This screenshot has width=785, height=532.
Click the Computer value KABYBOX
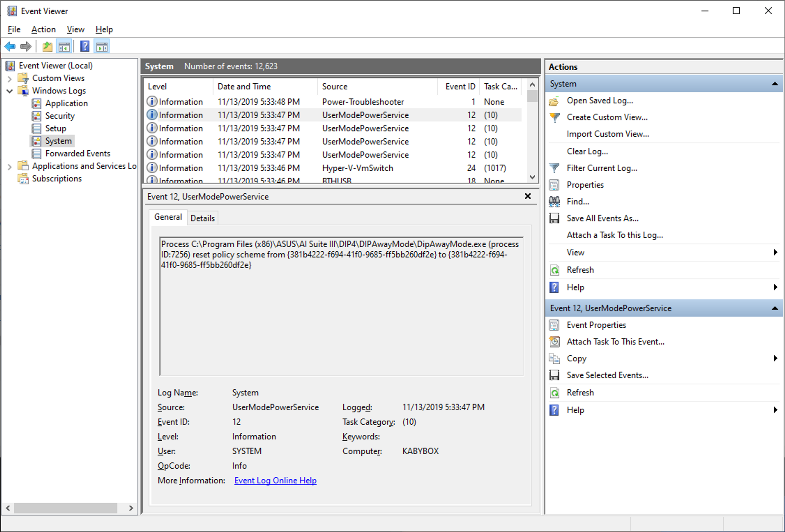click(x=420, y=451)
